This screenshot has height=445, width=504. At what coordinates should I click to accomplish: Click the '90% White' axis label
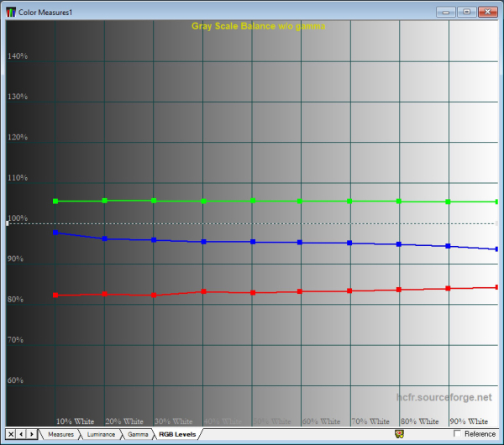(x=469, y=421)
